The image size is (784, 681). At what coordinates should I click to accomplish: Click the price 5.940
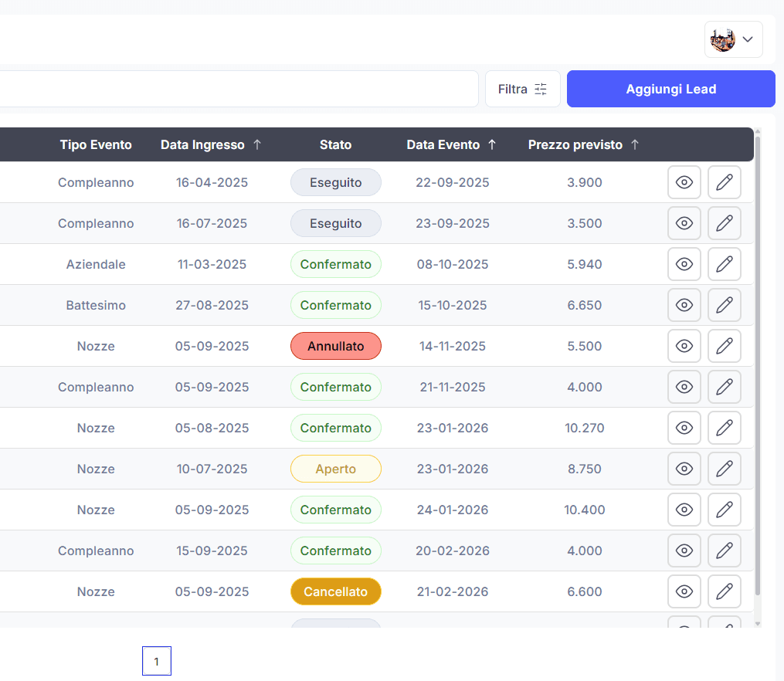(585, 264)
